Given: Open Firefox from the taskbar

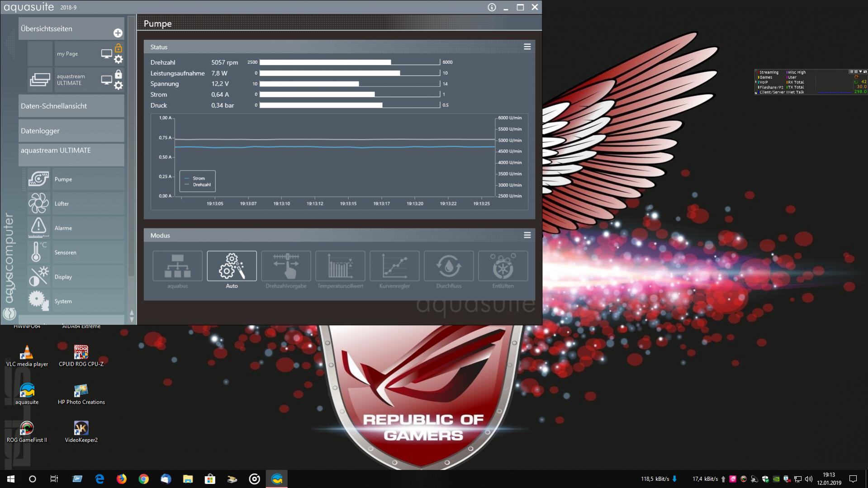Looking at the screenshot, I should [x=122, y=479].
